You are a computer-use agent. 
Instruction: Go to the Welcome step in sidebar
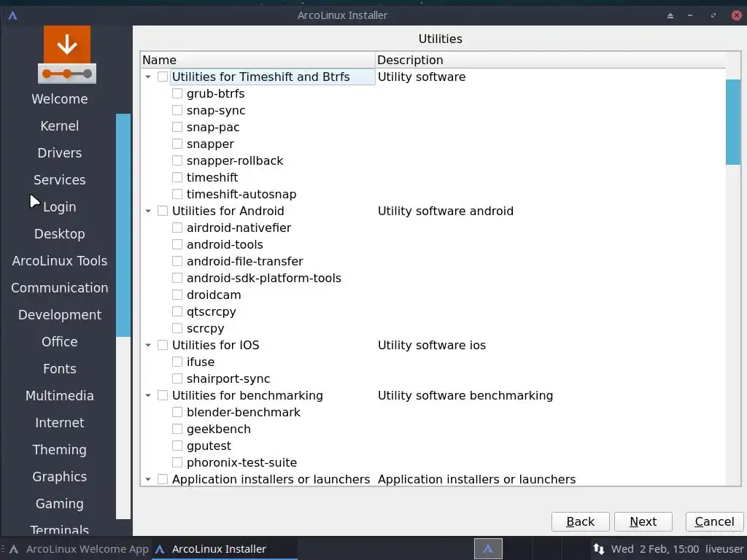(x=60, y=99)
